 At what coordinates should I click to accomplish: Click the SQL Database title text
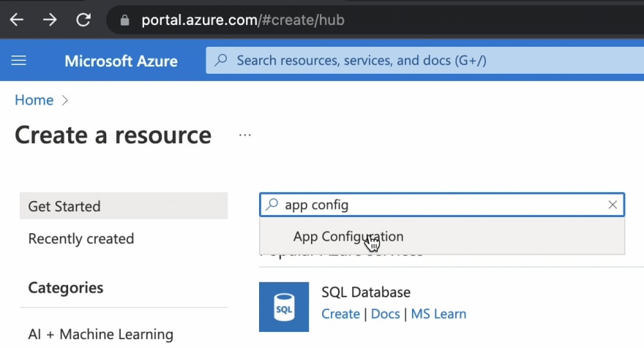(366, 292)
